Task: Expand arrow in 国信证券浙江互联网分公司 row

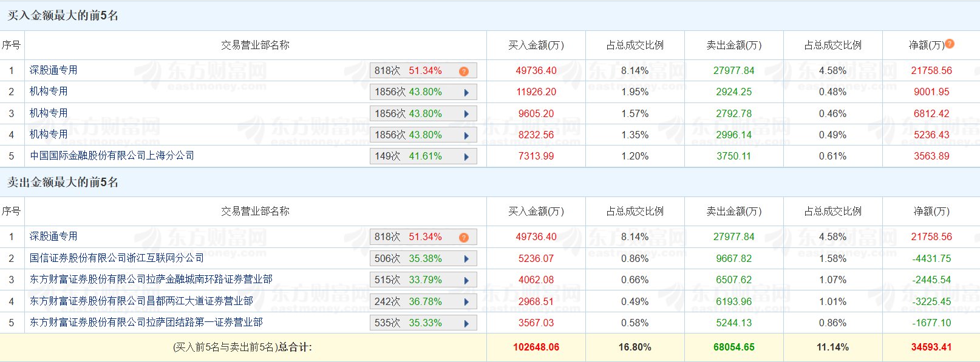Action: pyautogui.click(x=466, y=259)
